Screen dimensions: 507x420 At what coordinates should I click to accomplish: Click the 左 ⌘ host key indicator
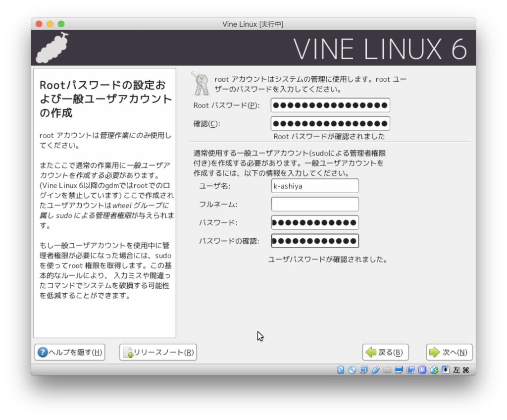(x=461, y=370)
